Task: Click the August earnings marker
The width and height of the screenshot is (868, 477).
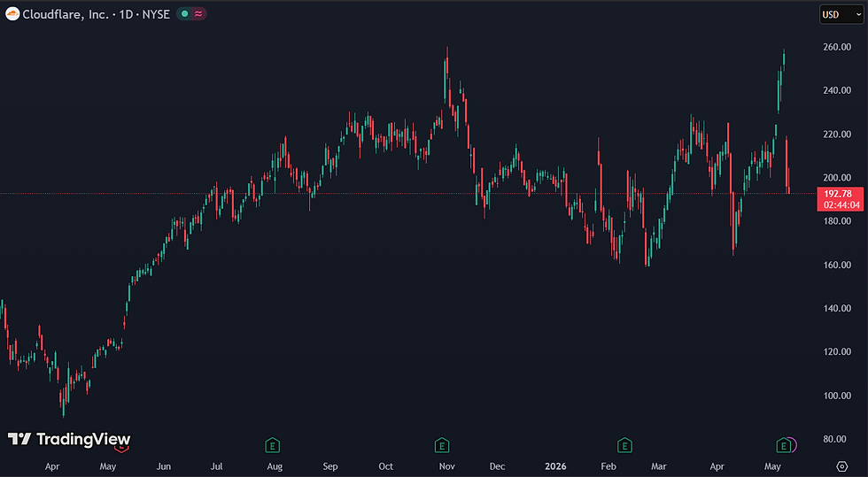Action: 272,445
